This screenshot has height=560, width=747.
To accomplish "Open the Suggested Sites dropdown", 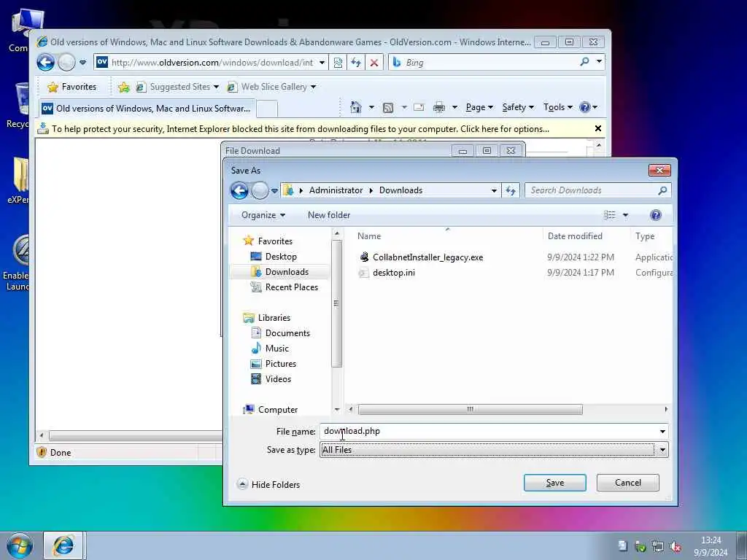I will point(216,87).
